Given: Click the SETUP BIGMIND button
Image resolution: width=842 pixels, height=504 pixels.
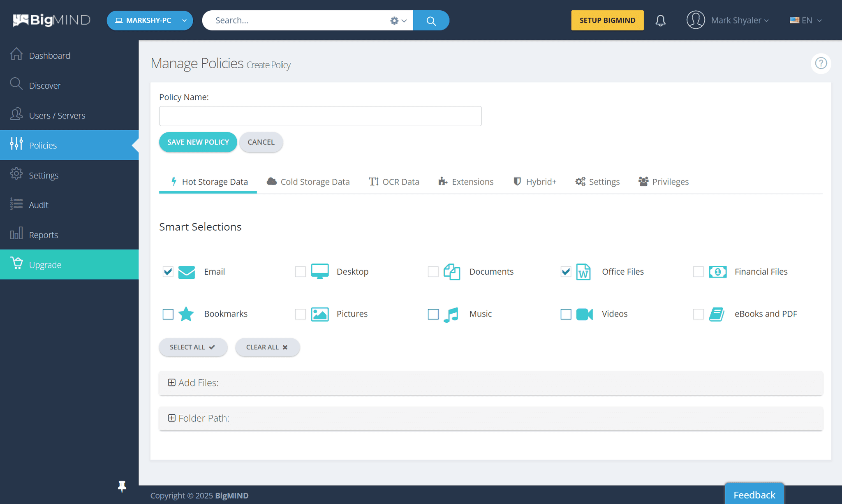Looking at the screenshot, I should coord(607,20).
